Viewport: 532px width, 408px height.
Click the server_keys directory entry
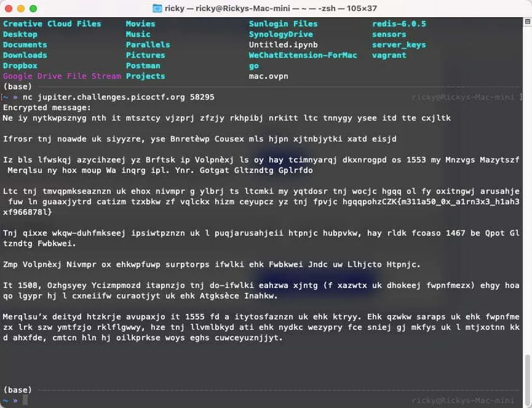point(399,45)
